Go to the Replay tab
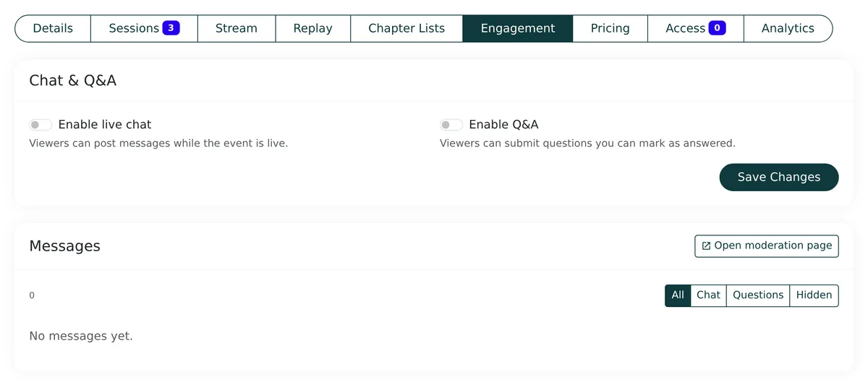 (x=312, y=28)
